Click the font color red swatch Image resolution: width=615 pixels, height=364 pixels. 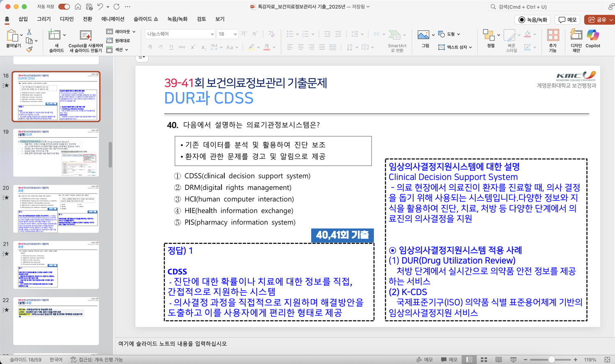tap(267, 47)
